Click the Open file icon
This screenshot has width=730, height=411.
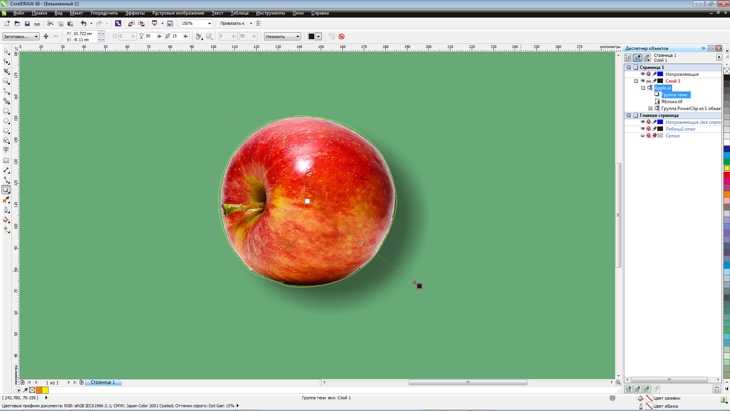[x=17, y=23]
